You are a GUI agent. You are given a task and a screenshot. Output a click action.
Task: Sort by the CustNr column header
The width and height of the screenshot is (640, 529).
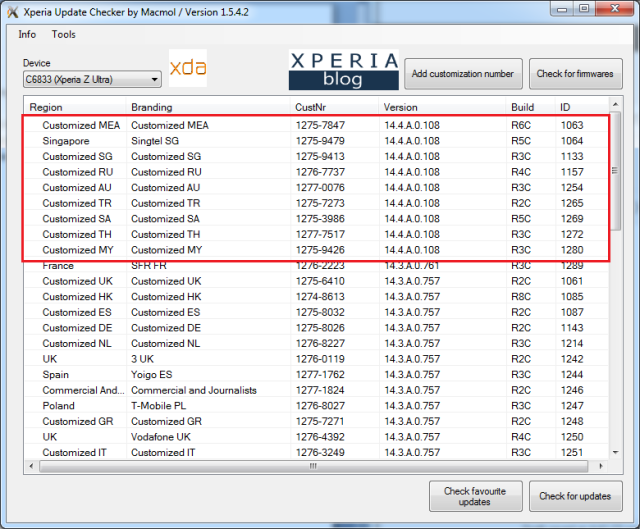point(334,107)
